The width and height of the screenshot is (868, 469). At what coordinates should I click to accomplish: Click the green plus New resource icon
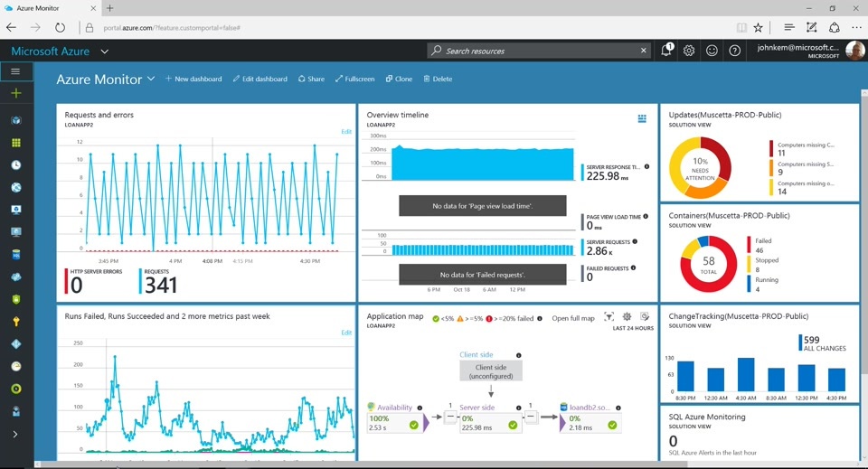click(x=15, y=93)
